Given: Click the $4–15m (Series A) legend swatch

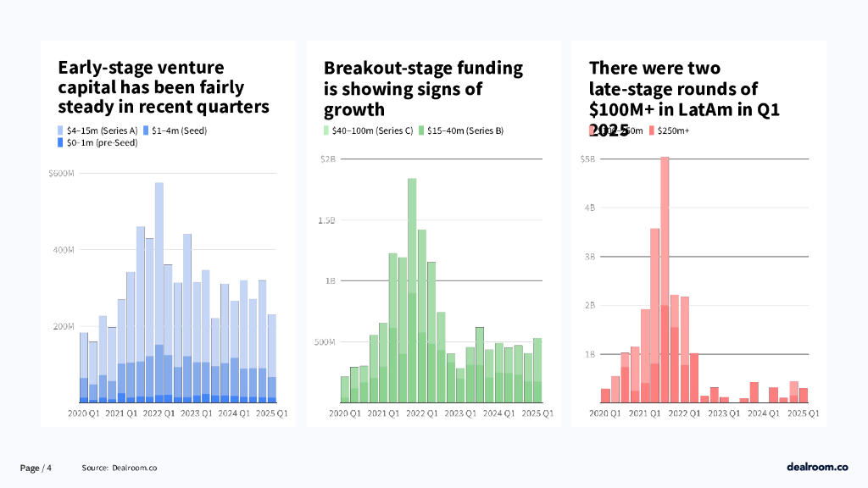Looking at the screenshot, I should coord(61,130).
